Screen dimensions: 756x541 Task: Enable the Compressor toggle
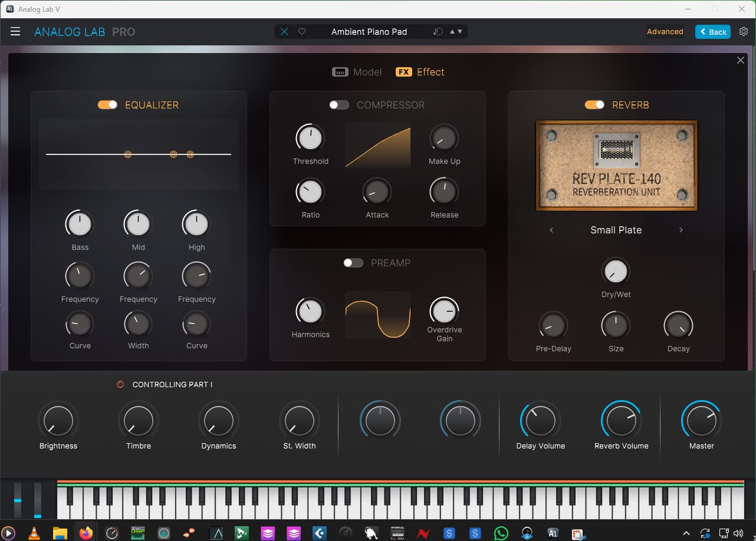pyautogui.click(x=339, y=105)
